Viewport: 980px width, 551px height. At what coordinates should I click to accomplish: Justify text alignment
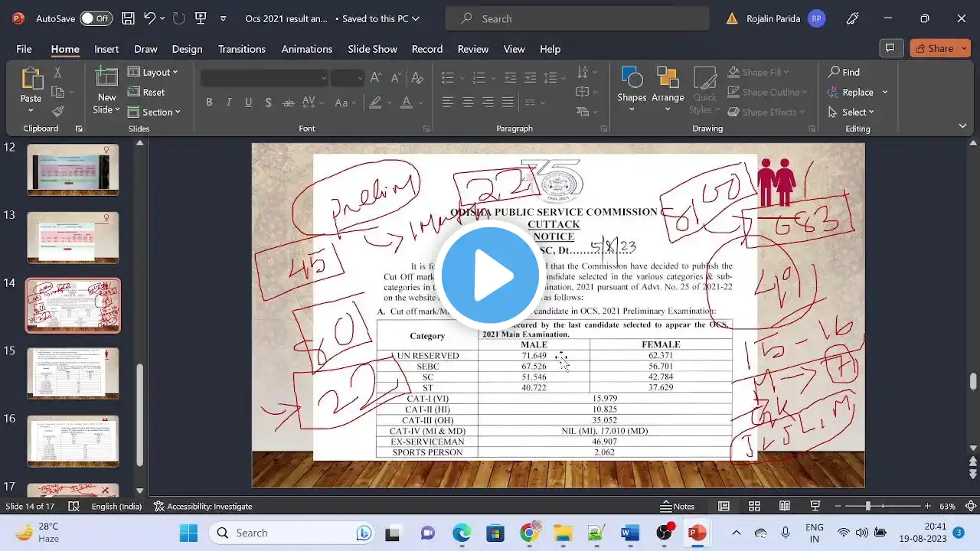point(508,103)
